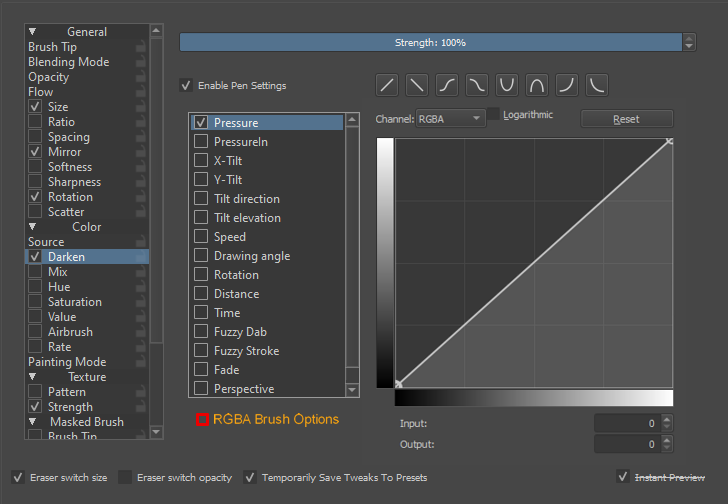Click the curve Input value field

[626, 424]
